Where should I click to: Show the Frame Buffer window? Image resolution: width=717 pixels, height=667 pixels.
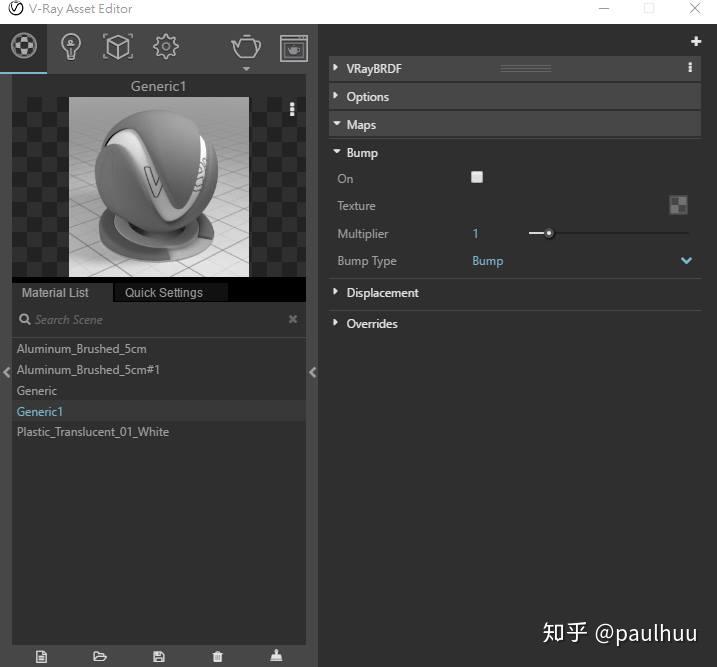click(294, 48)
